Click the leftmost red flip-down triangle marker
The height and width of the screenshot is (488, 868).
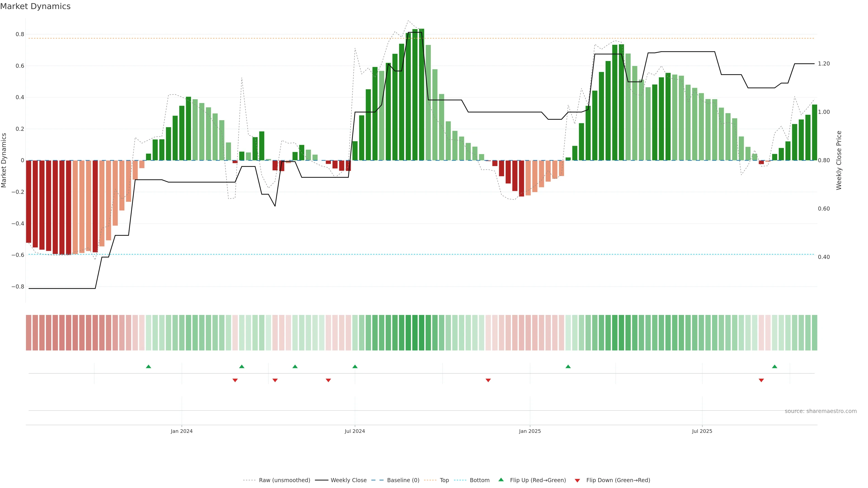[x=235, y=380]
